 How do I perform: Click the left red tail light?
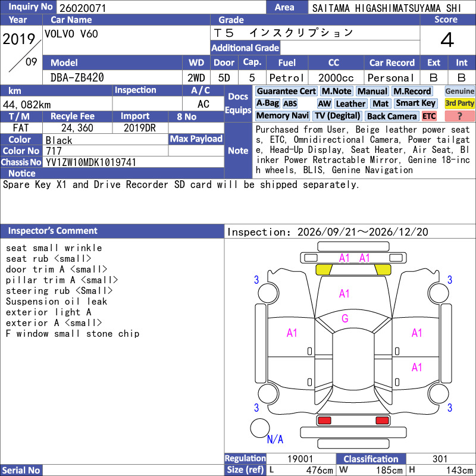(x=324, y=421)
